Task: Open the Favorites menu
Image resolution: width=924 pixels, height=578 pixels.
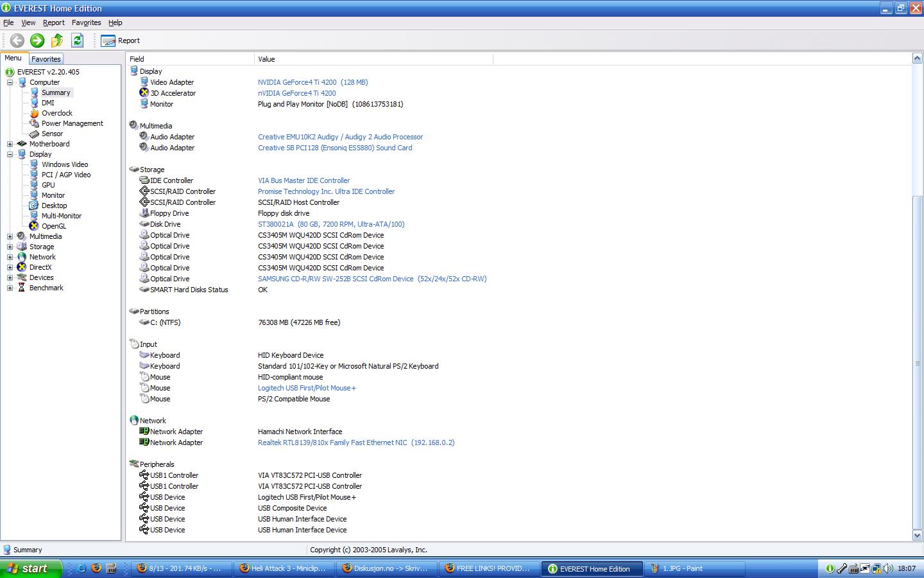Action: 86,22
